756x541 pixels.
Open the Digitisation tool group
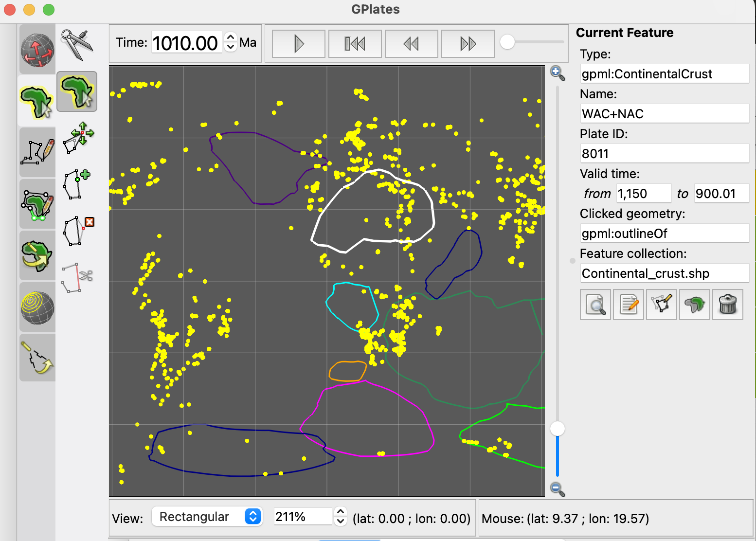pyautogui.click(x=37, y=153)
